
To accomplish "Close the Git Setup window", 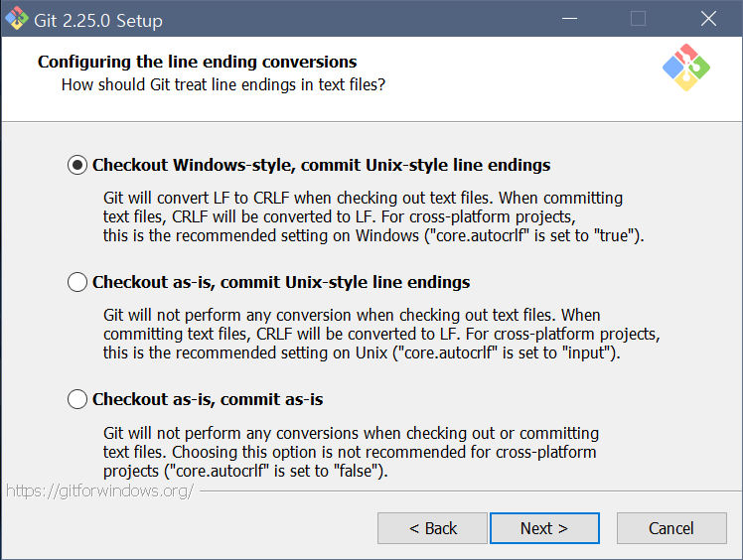I will (708, 19).
